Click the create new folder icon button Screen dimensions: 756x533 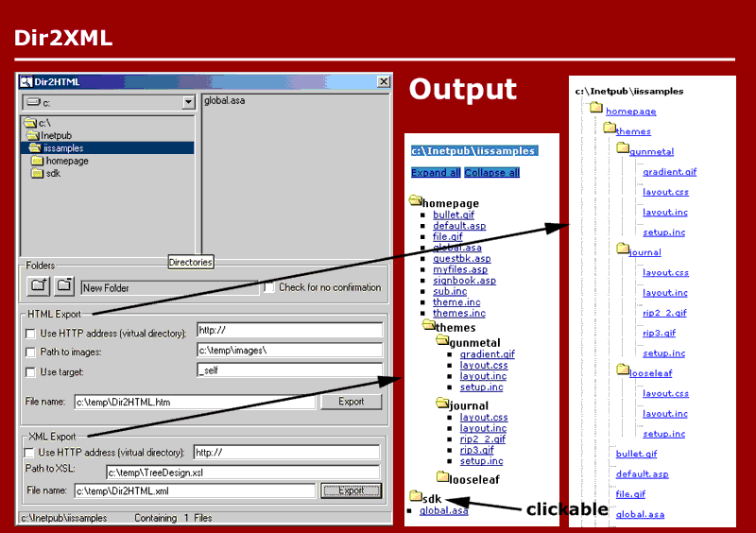39,285
